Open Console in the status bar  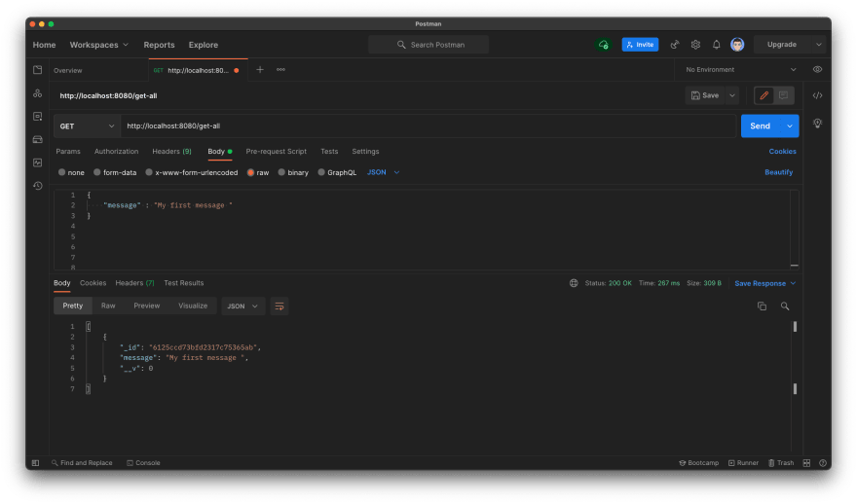144,463
